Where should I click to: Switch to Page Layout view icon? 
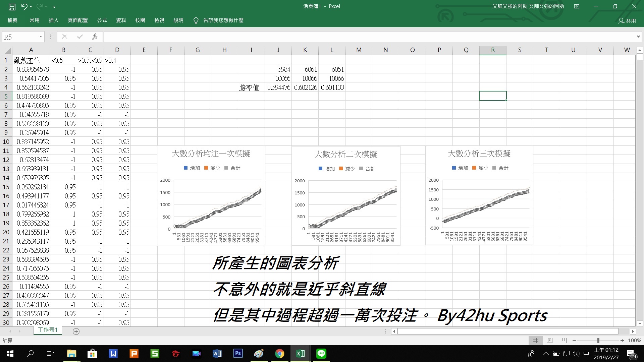(549, 341)
